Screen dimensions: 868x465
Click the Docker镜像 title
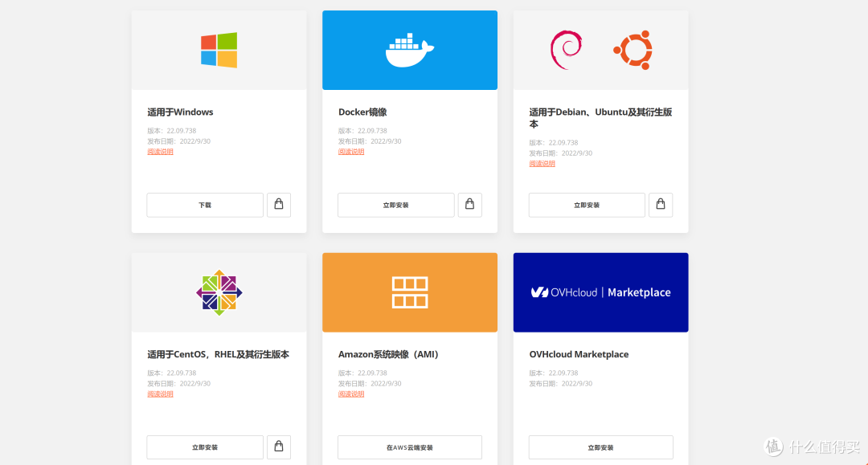pos(362,112)
